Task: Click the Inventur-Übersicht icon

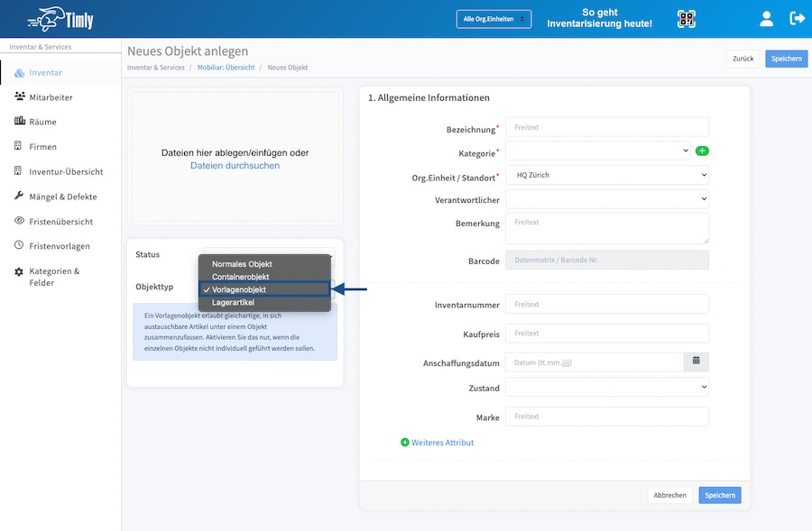Action: click(18, 170)
